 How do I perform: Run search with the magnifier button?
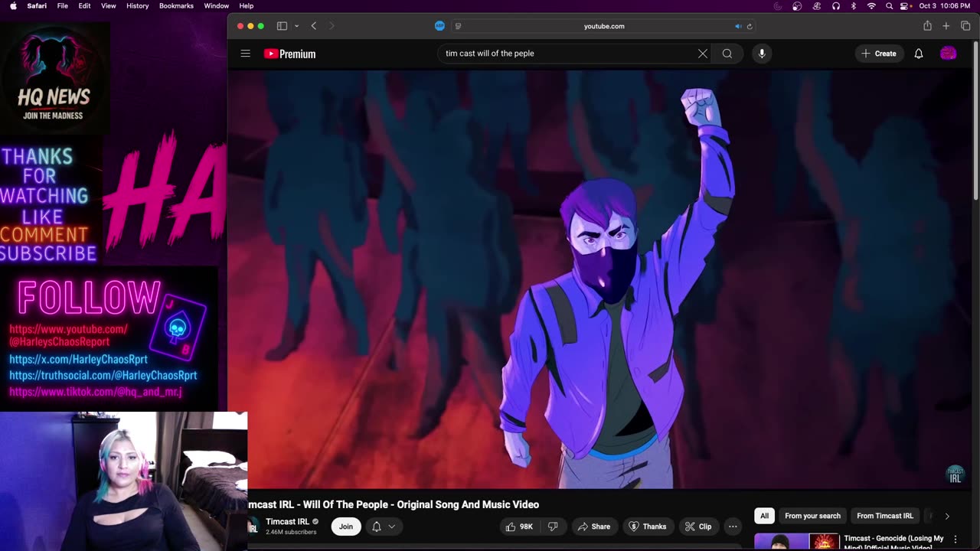[727, 54]
